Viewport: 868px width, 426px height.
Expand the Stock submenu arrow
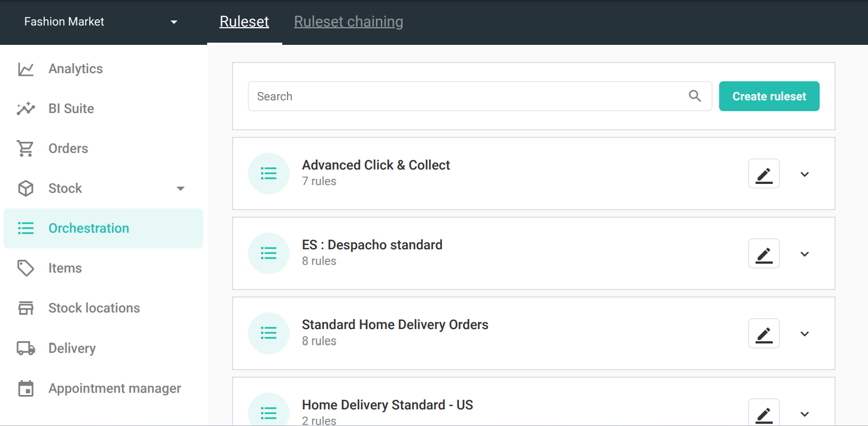(x=180, y=189)
